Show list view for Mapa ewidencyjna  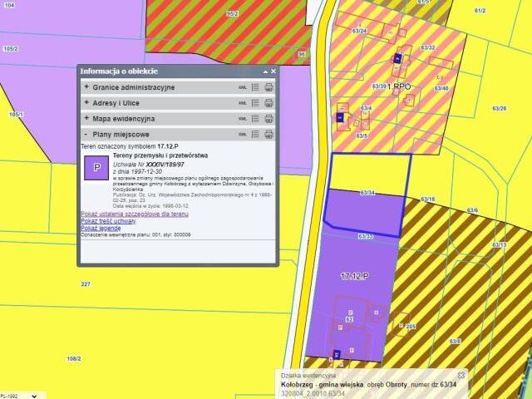(x=255, y=119)
